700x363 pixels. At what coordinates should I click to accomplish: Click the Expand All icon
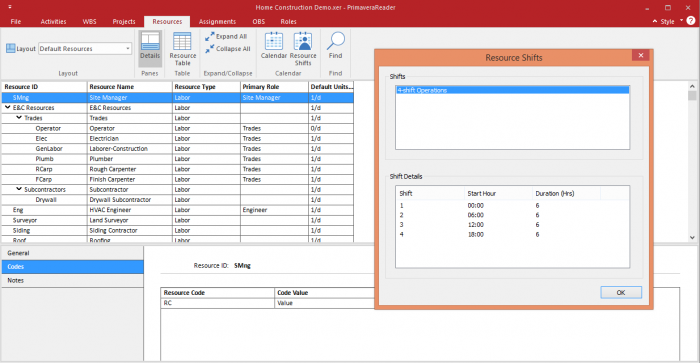click(x=209, y=37)
